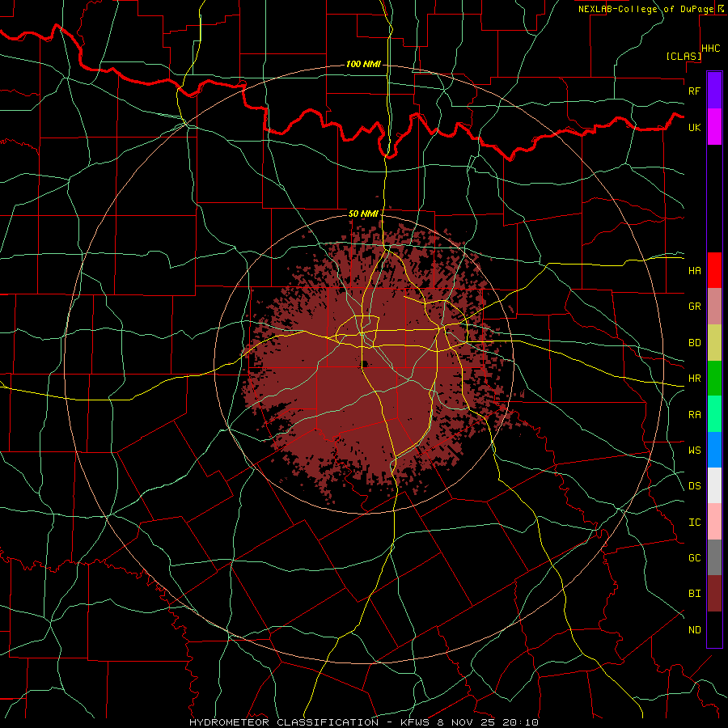Click the DS white legend swatch
The width and height of the screenshot is (728, 728).
pyautogui.click(x=714, y=485)
